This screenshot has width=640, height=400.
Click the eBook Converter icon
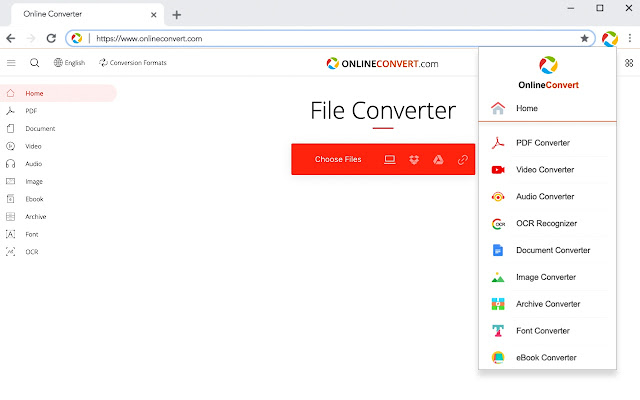[x=498, y=358]
